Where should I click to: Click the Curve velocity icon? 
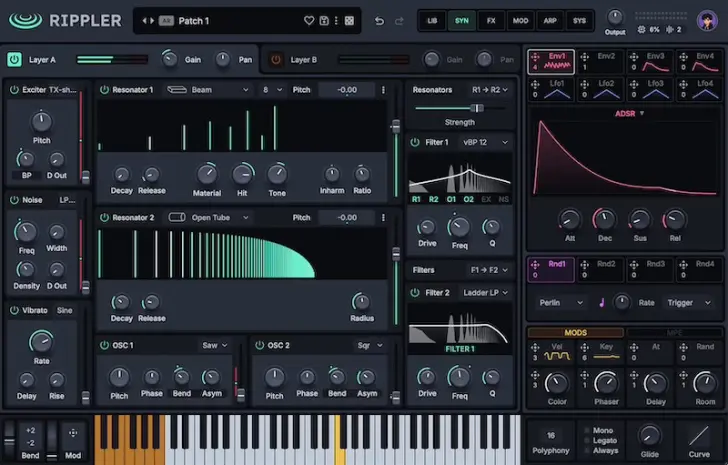click(699, 437)
